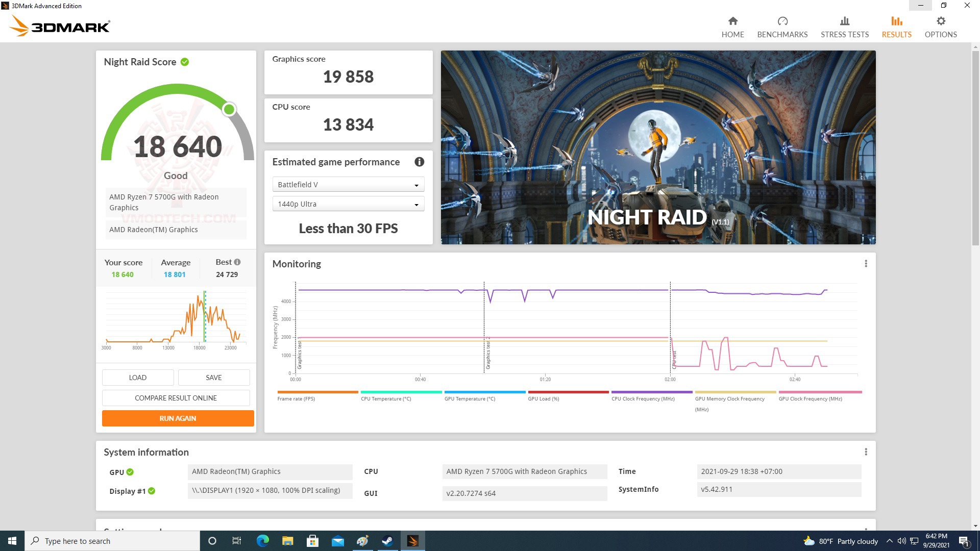Expand the 1440p Ultra resolution dropdown
This screenshot has width=980, height=551.
(348, 204)
